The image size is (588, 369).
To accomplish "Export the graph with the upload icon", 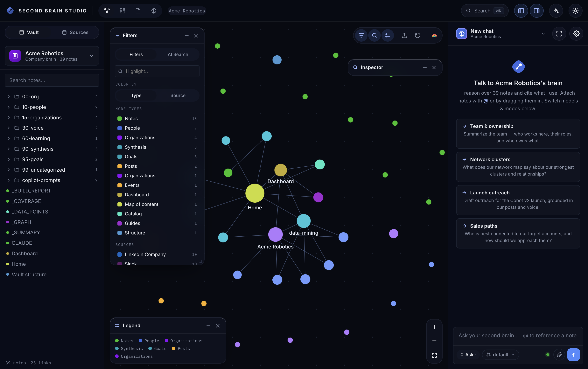I will point(404,35).
